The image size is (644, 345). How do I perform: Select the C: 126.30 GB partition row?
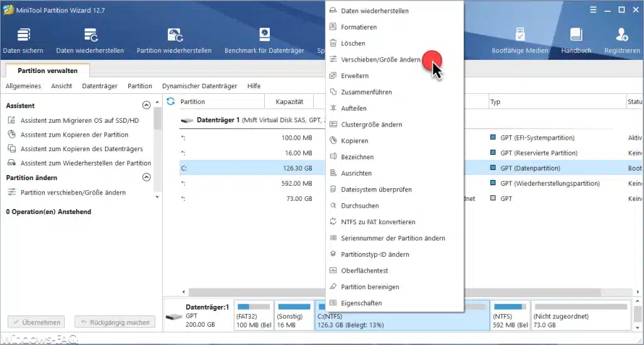tap(253, 168)
